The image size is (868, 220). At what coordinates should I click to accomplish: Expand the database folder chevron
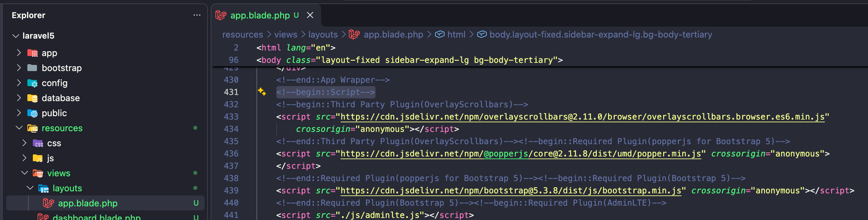[x=19, y=98]
